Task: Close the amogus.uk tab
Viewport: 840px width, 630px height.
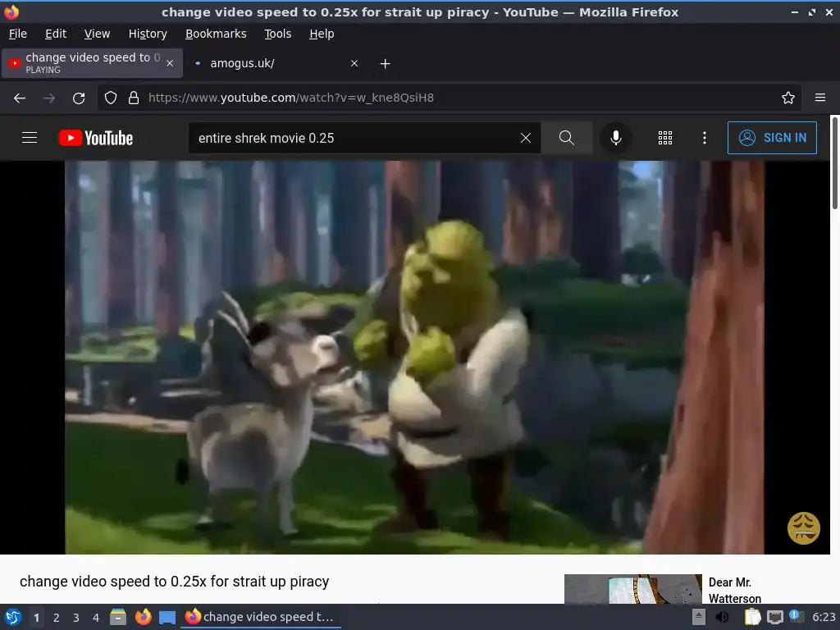Action: click(x=354, y=63)
